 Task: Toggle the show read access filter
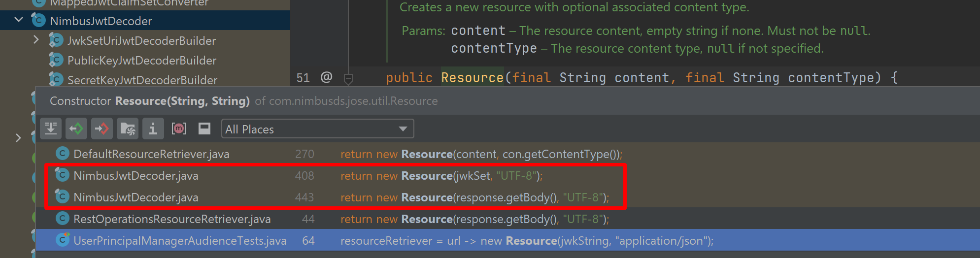(76, 129)
